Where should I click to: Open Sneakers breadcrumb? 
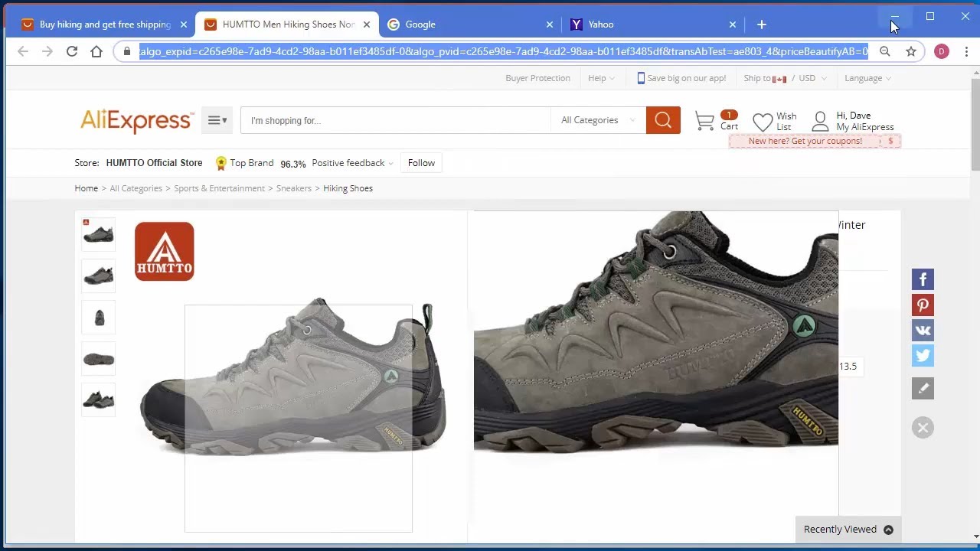pos(294,188)
